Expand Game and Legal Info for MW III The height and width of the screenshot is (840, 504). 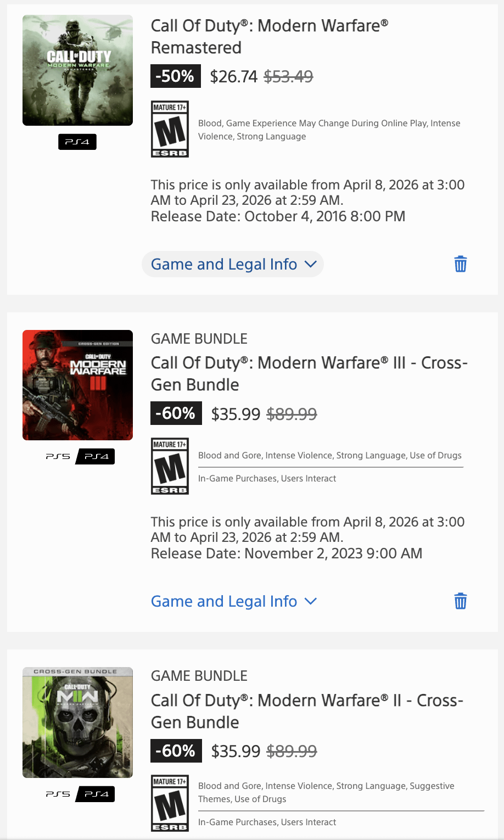pos(224,601)
